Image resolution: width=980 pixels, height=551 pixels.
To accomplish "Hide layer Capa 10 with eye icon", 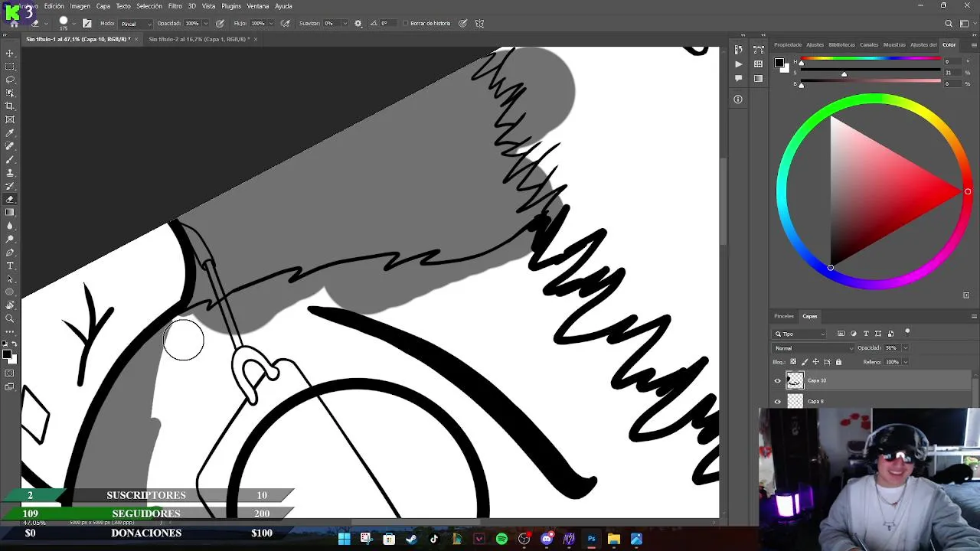I will pos(778,380).
